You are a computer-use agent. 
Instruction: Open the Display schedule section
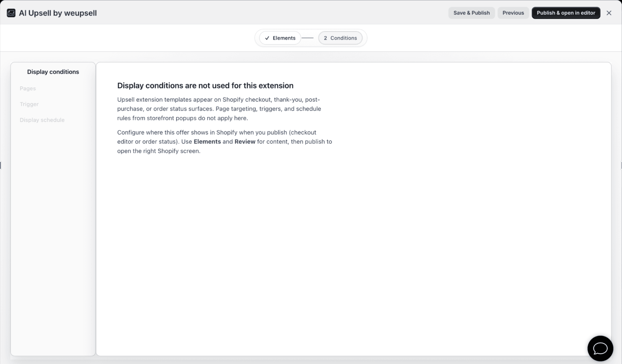[x=42, y=120]
